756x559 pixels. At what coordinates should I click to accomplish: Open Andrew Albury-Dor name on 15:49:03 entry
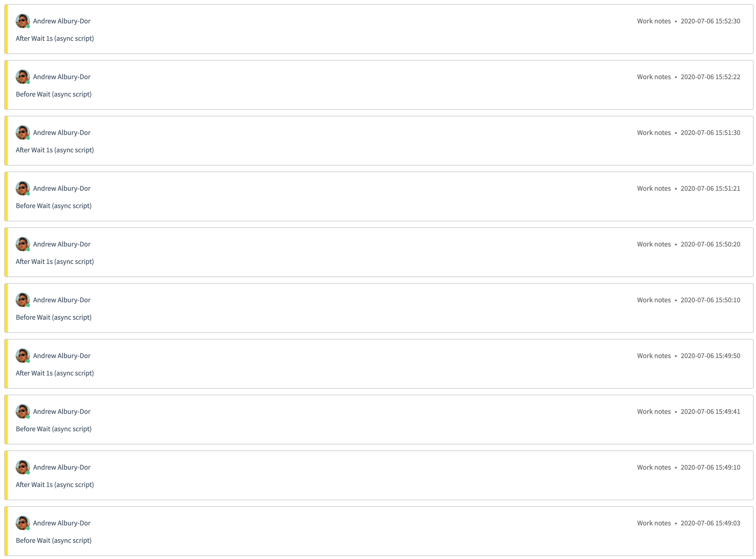tap(61, 524)
